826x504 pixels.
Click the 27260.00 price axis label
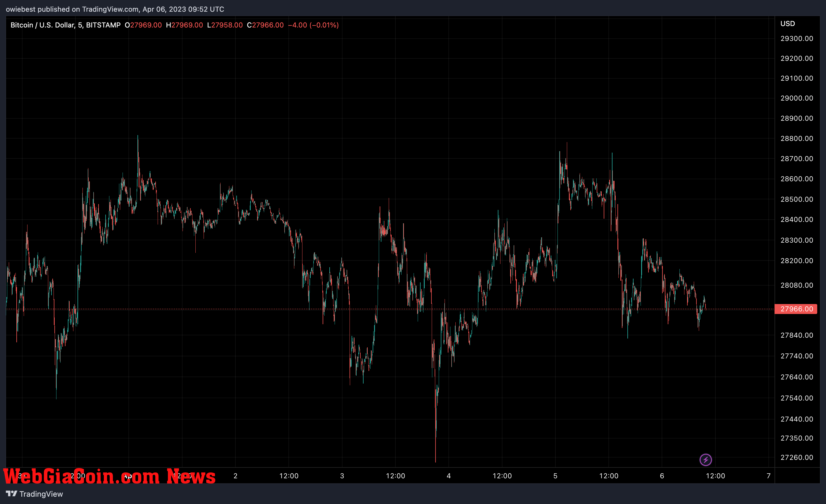tap(797, 458)
